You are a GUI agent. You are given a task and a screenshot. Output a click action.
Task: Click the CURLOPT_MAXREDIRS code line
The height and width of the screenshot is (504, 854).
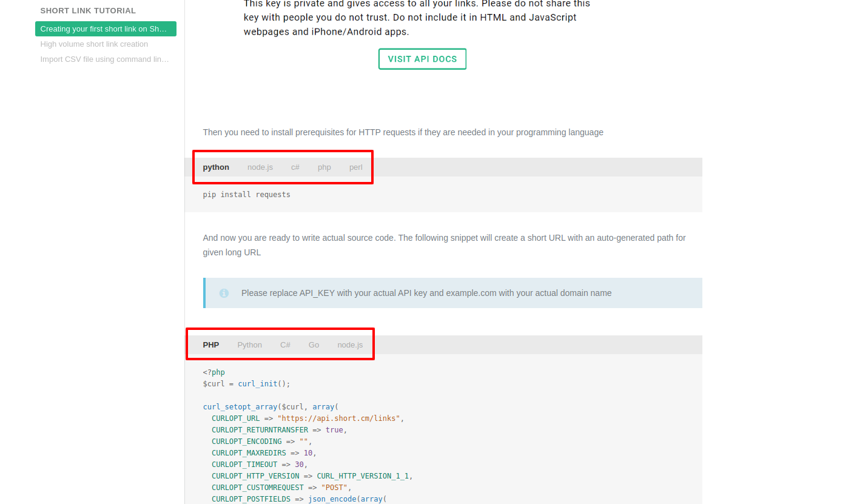pyautogui.click(x=264, y=453)
